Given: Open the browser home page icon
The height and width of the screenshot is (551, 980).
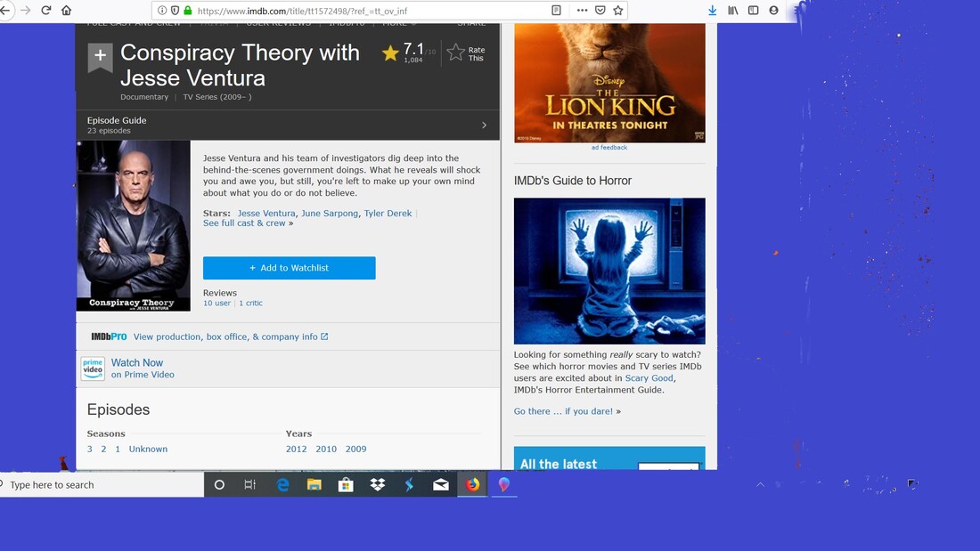Looking at the screenshot, I should (66, 11).
